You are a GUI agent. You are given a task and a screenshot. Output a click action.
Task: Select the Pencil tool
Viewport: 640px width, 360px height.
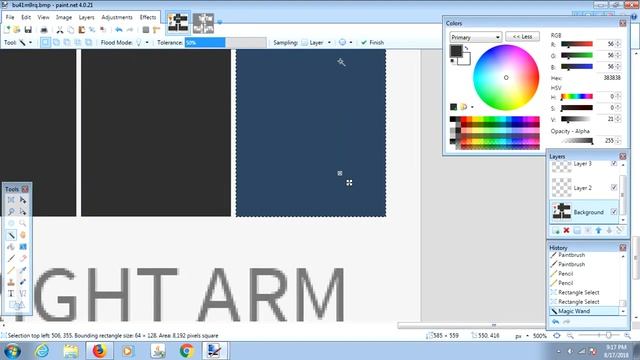(x=11, y=270)
